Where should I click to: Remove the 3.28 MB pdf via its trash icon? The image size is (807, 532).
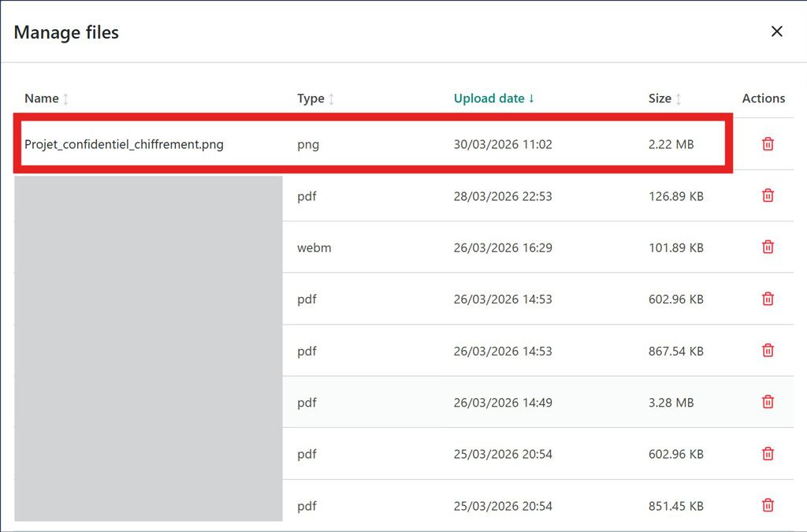tap(768, 401)
